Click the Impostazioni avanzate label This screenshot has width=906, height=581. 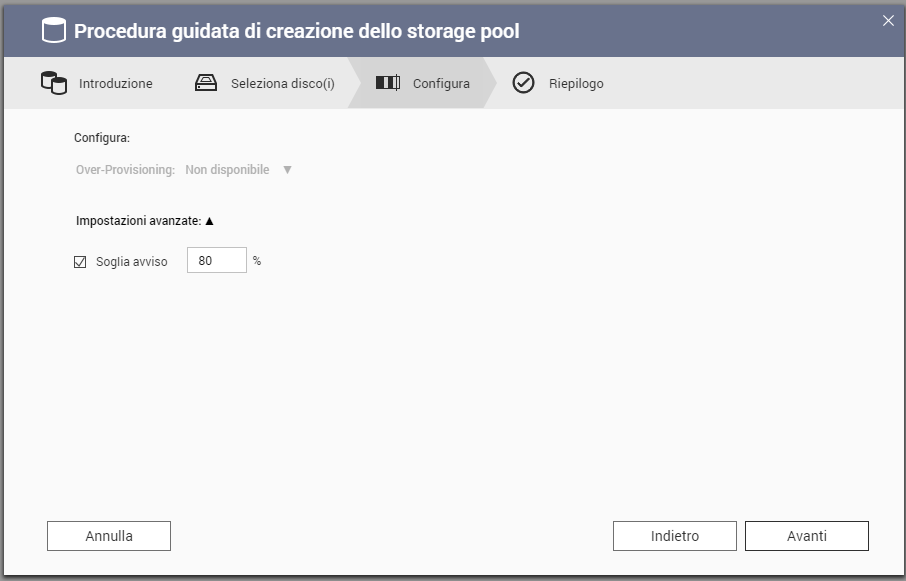(x=138, y=221)
